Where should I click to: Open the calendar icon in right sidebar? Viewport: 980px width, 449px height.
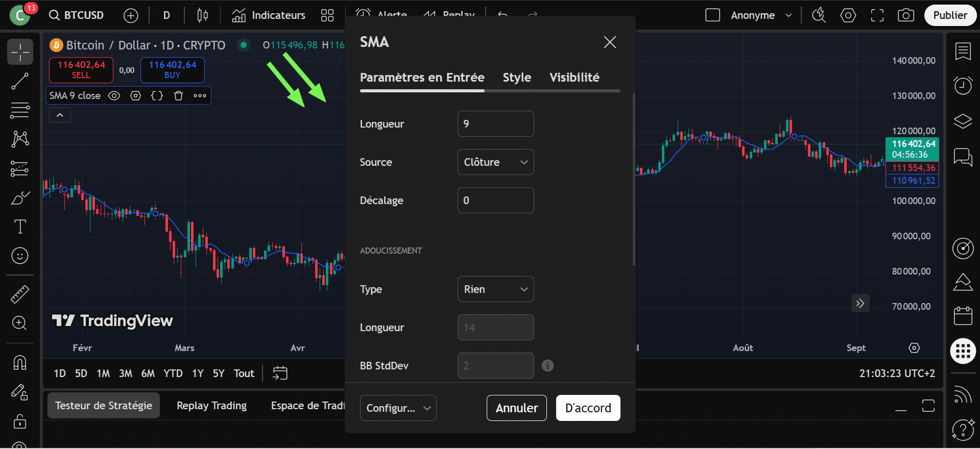pos(963,316)
